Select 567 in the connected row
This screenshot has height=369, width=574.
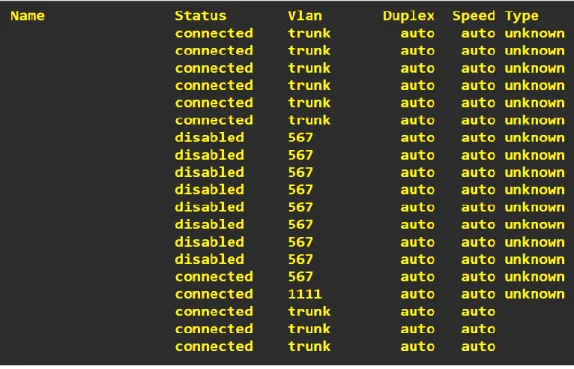pyautogui.click(x=301, y=276)
